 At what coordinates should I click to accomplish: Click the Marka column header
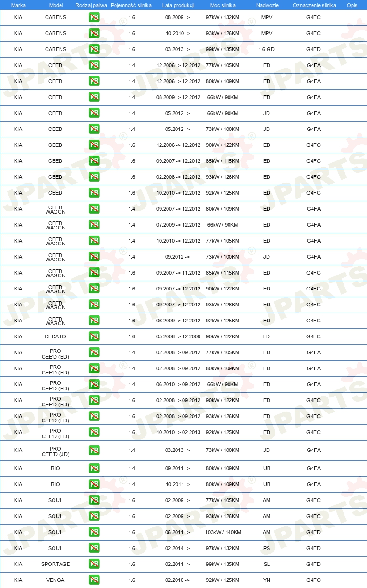pos(18,5)
